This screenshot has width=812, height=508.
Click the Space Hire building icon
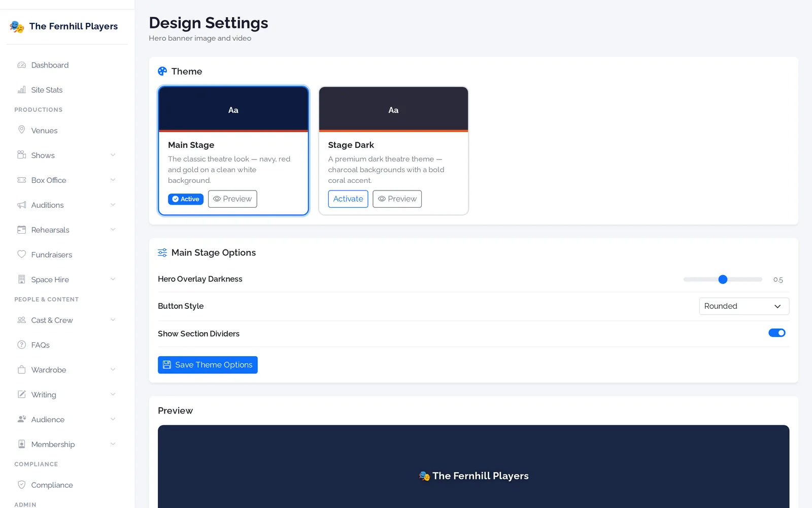pyautogui.click(x=22, y=279)
